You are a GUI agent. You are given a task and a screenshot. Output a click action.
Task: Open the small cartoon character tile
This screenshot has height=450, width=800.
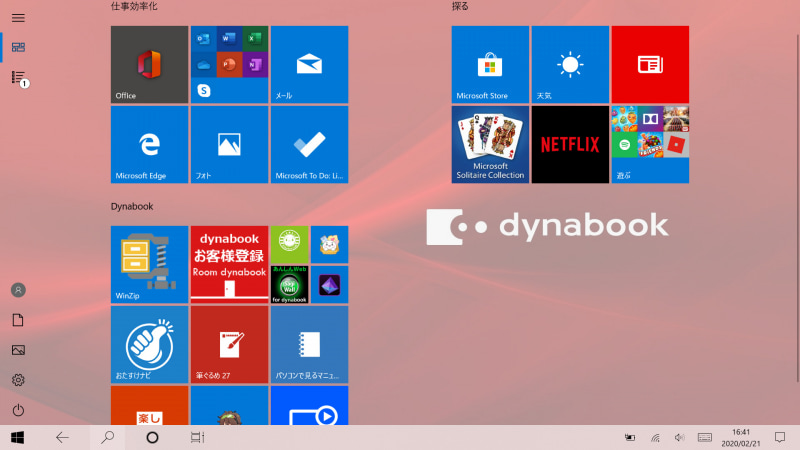click(x=330, y=244)
